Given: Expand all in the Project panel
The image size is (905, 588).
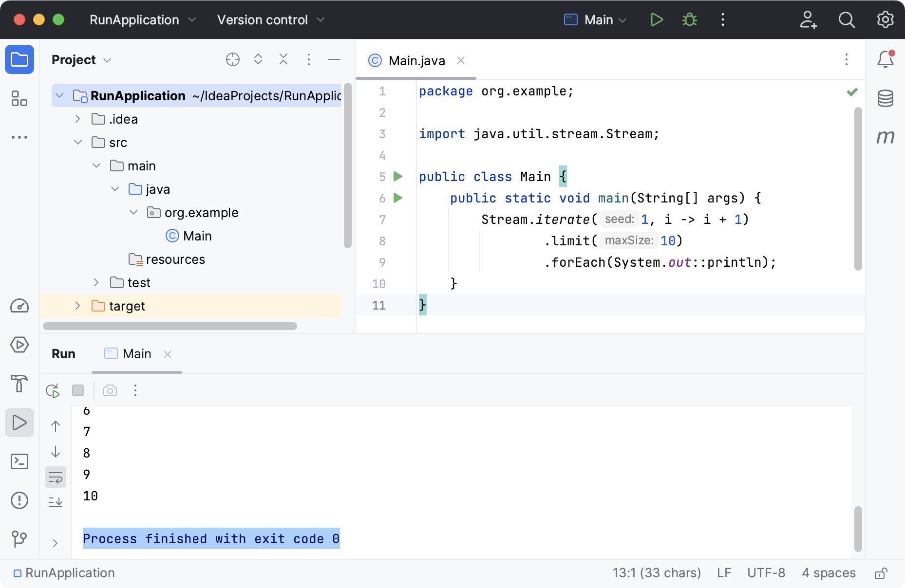Looking at the screenshot, I should (x=258, y=59).
